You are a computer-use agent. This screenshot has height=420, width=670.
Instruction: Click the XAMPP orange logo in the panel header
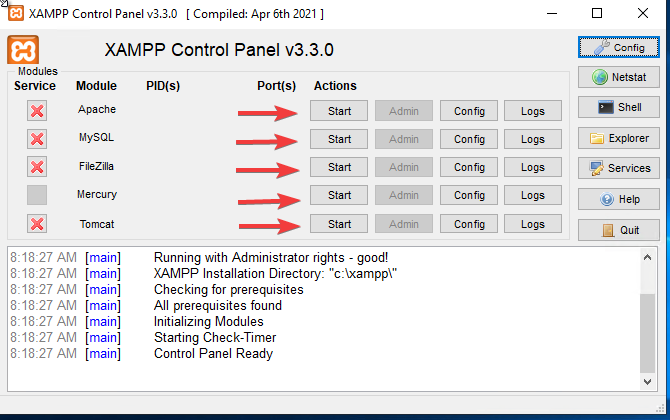pos(23,50)
